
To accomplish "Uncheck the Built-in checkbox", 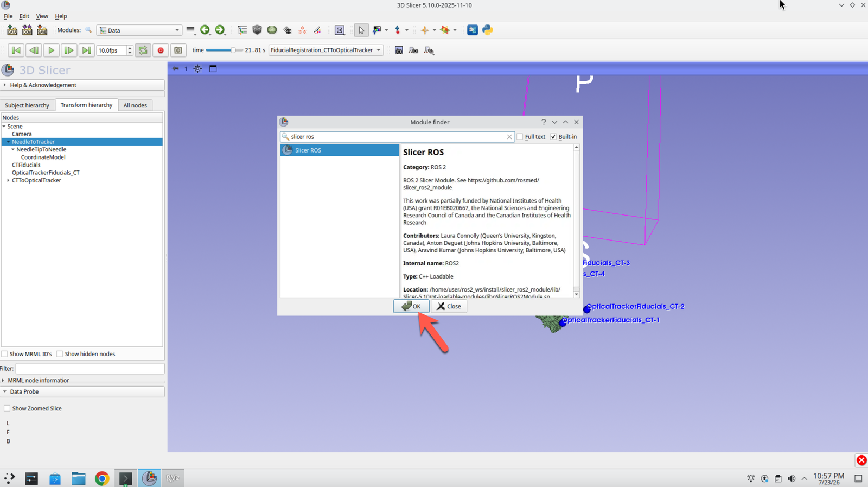I will click(553, 137).
